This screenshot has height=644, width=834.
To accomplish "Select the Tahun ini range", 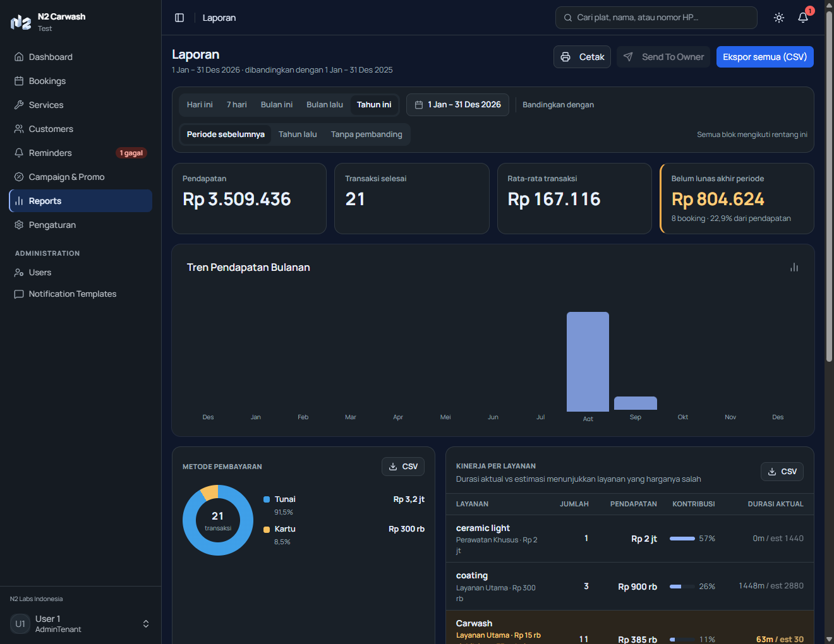I will [374, 105].
